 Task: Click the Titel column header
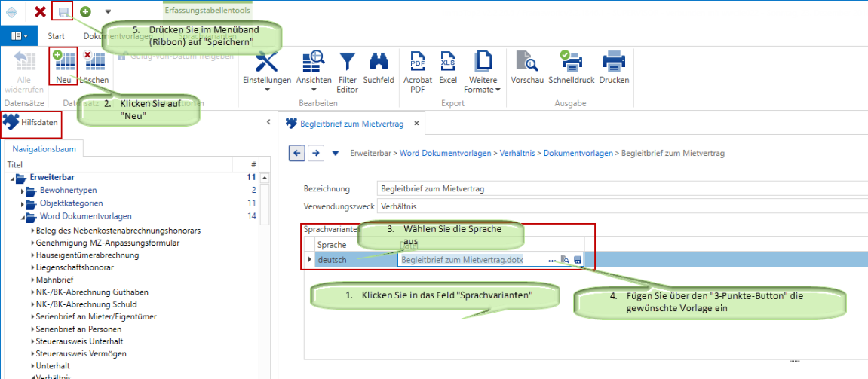click(x=15, y=164)
